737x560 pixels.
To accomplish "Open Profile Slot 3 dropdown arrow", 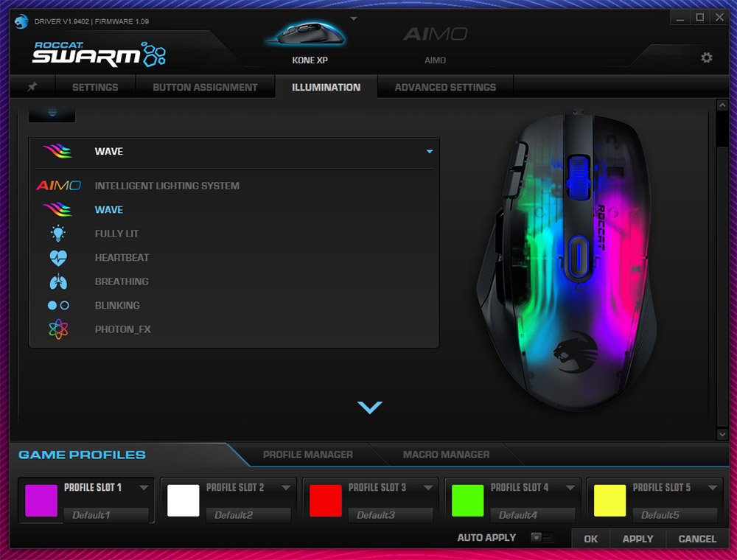I will (x=428, y=488).
